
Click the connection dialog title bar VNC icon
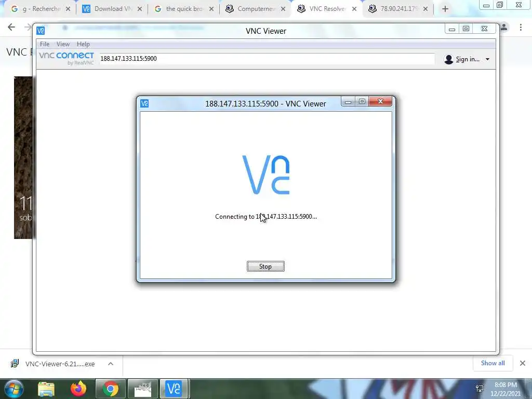coord(144,103)
